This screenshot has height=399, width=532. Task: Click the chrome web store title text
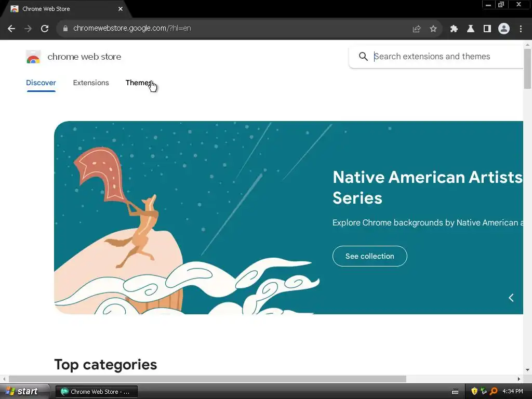pos(84,57)
